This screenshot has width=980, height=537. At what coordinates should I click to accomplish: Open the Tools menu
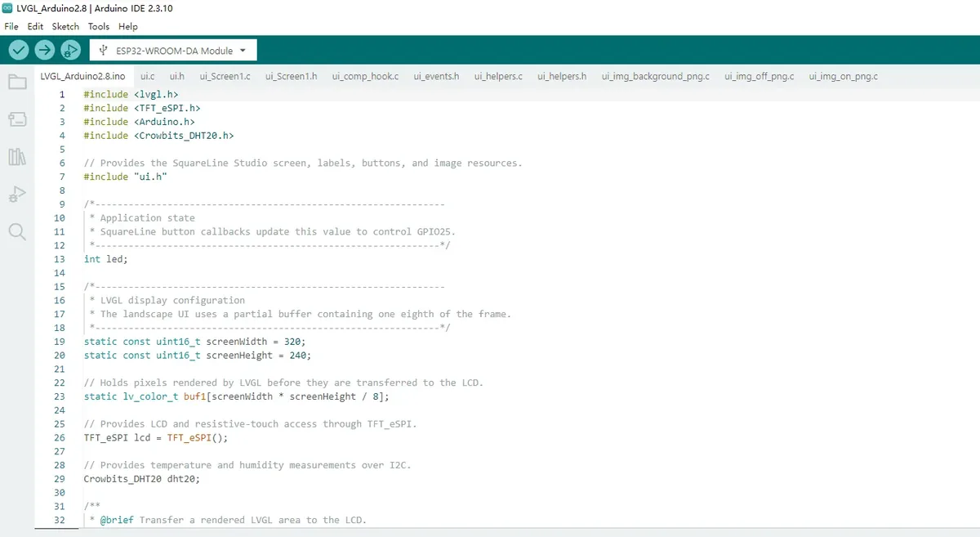pyautogui.click(x=99, y=26)
